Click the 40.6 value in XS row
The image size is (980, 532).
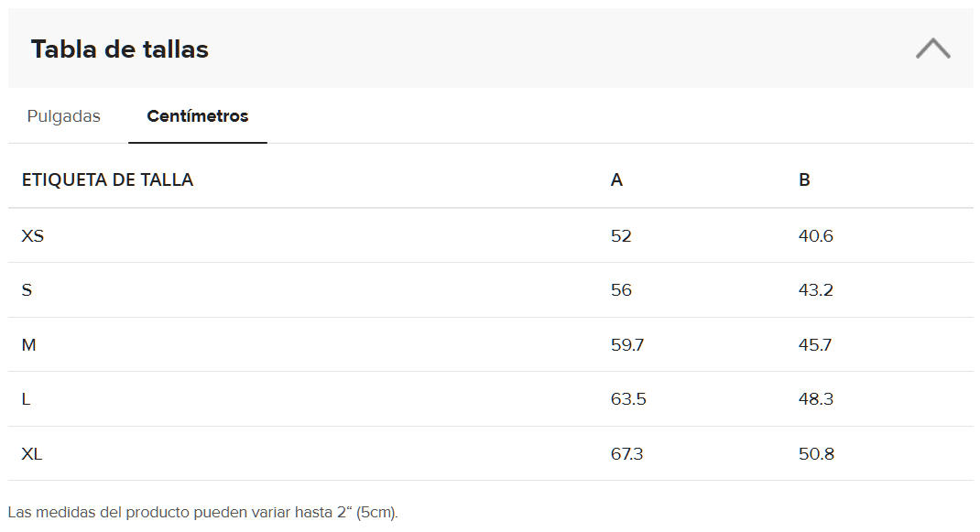click(816, 235)
